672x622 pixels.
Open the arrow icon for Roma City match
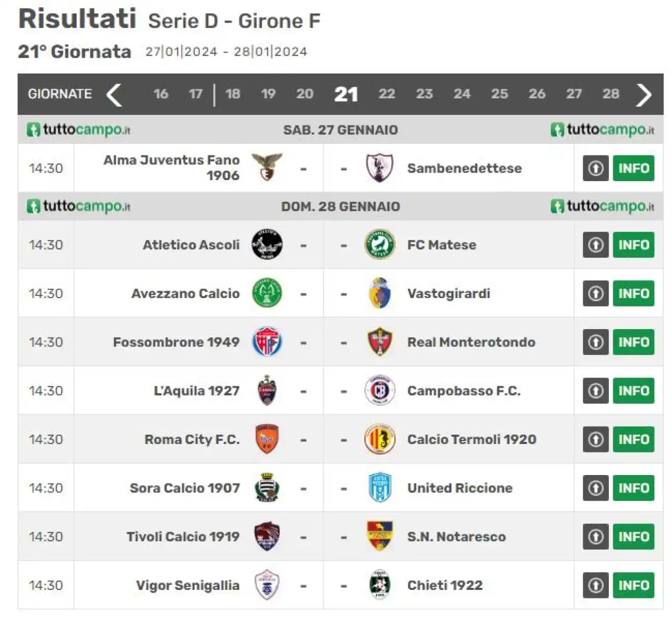[x=595, y=439]
